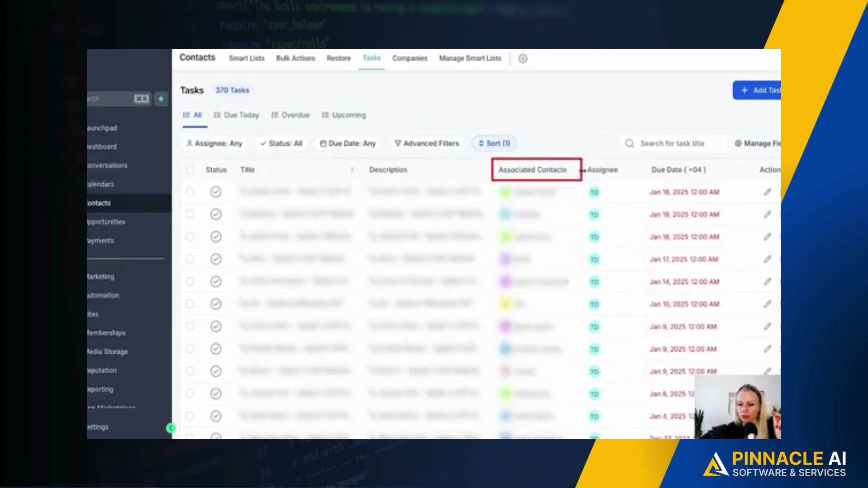Check the first Jan 18, 2025 task row checkbox

190,192
